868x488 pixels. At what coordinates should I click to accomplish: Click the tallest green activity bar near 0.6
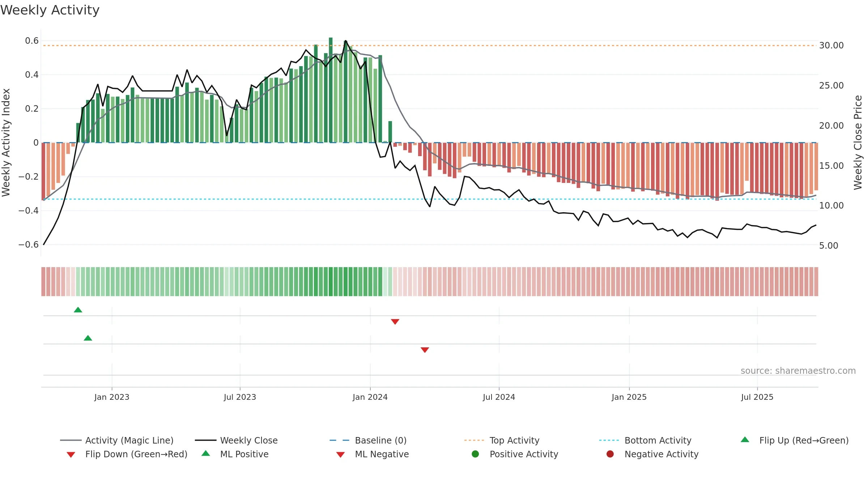(331, 90)
